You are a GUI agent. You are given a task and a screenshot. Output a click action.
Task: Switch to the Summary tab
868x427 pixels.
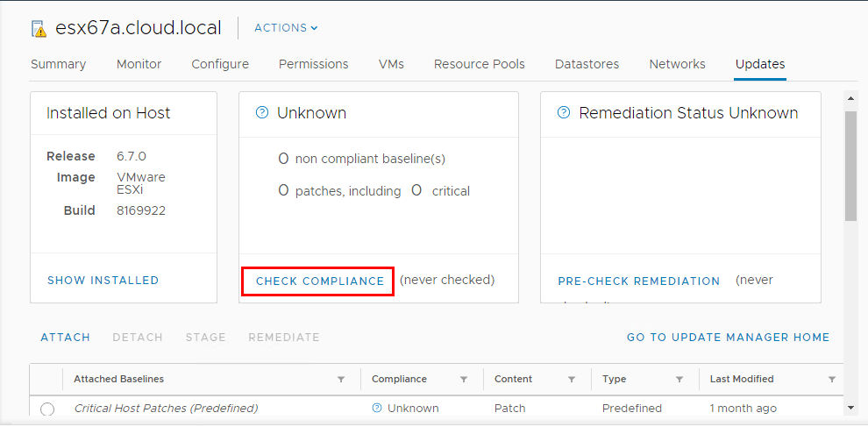(58, 64)
